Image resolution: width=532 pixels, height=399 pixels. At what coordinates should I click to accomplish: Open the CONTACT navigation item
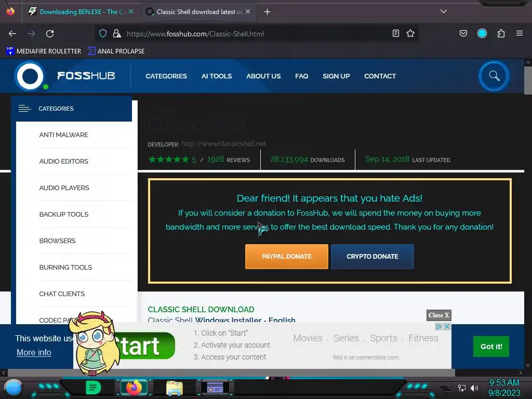pyautogui.click(x=380, y=76)
